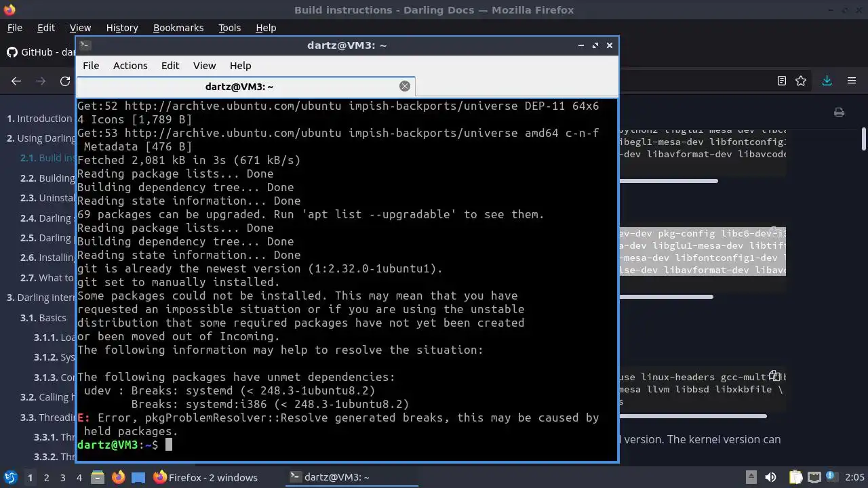This screenshot has height=488, width=868.
Task: Open Firefox Tools menu
Action: (x=229, y=28)
